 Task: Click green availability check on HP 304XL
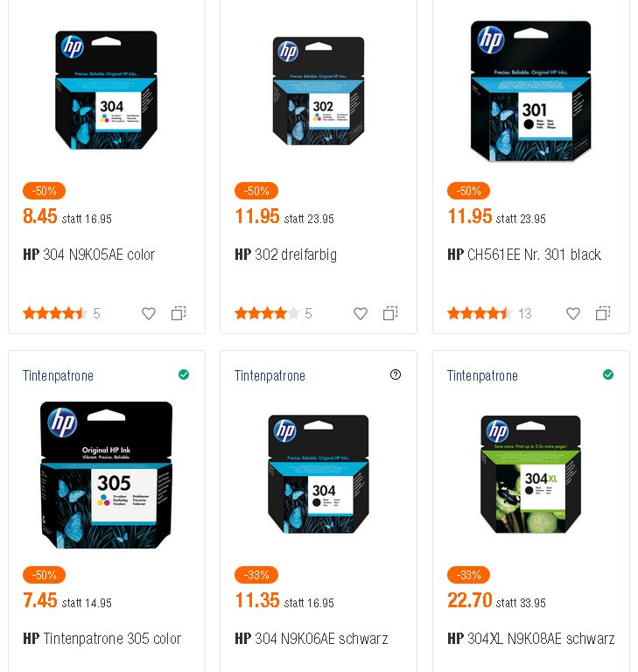[x=608, y=374]
